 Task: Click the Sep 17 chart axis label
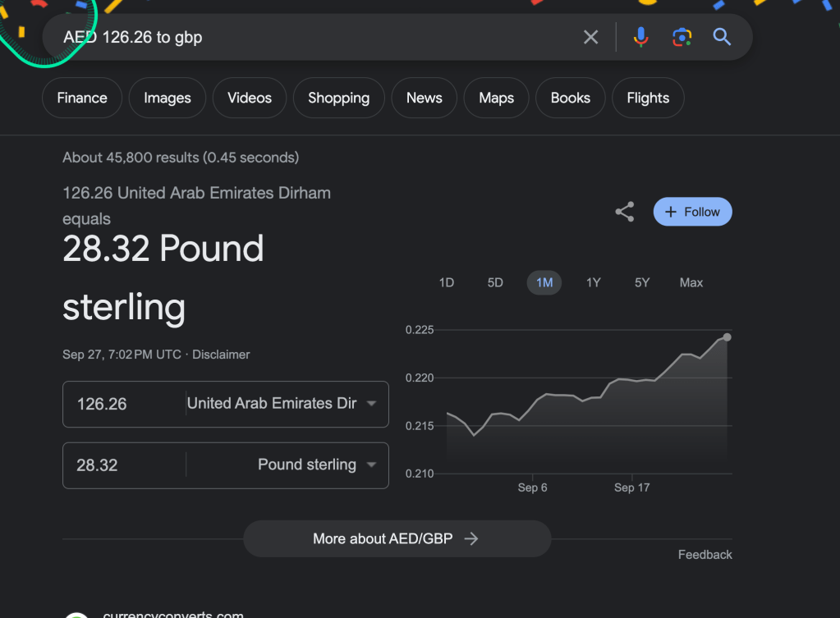click(x=631, y=488)
